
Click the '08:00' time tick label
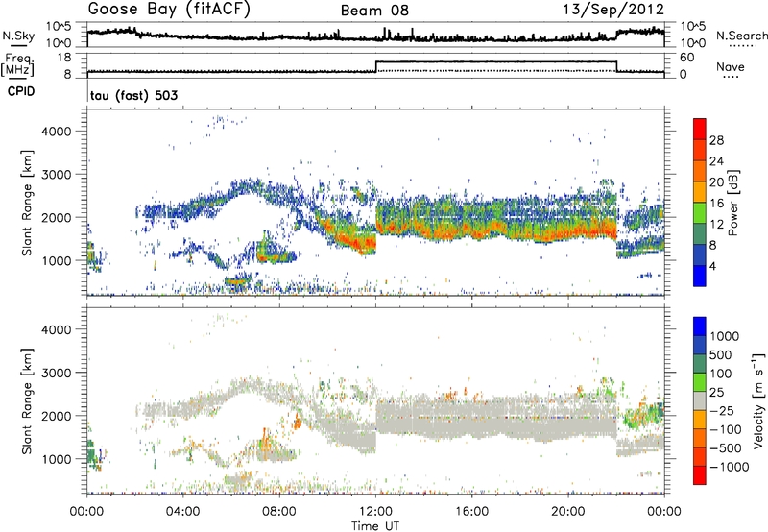coord(278,512)
